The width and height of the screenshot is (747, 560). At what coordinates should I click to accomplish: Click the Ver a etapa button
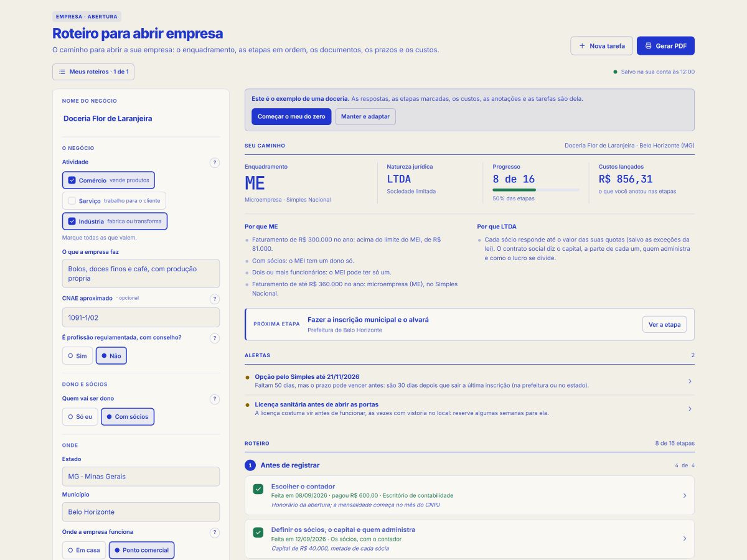(x=665, y=324)
